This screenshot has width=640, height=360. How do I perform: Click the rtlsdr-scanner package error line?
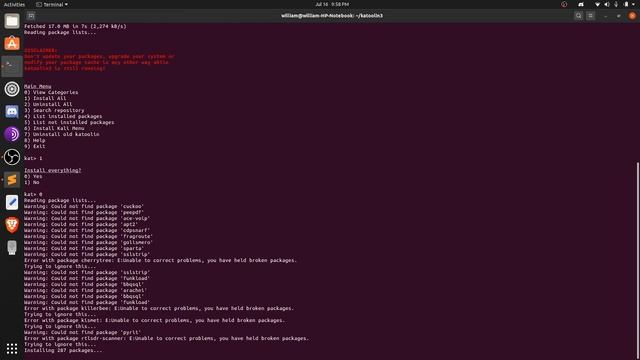[167, 338]
